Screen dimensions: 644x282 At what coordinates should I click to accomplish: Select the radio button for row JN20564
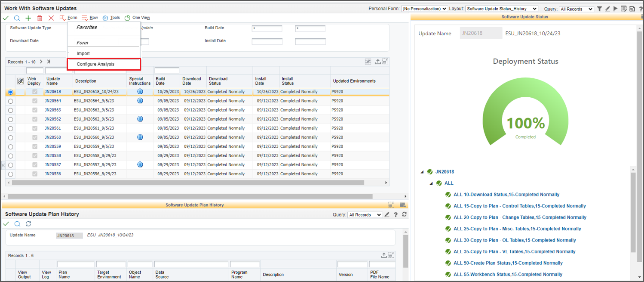[x=11, y=101]
